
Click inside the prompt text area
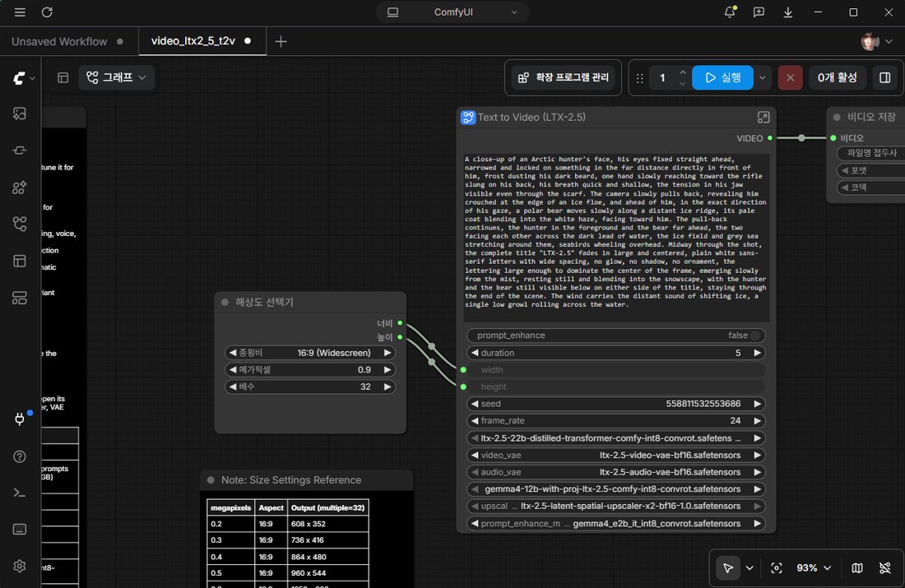[616, 237]
